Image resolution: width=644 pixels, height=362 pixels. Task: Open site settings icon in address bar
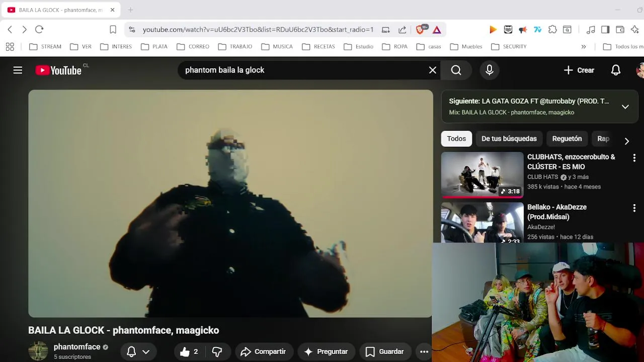point(132,30)
